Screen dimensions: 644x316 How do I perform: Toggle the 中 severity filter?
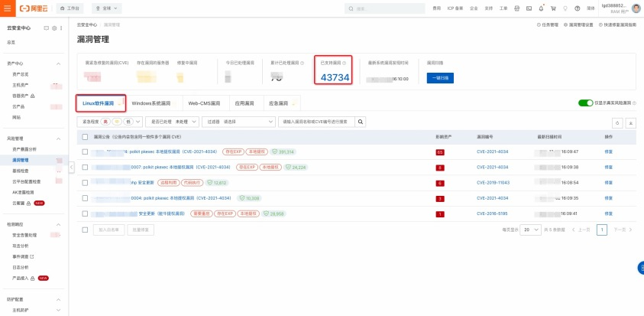click(x=117, y=122)
